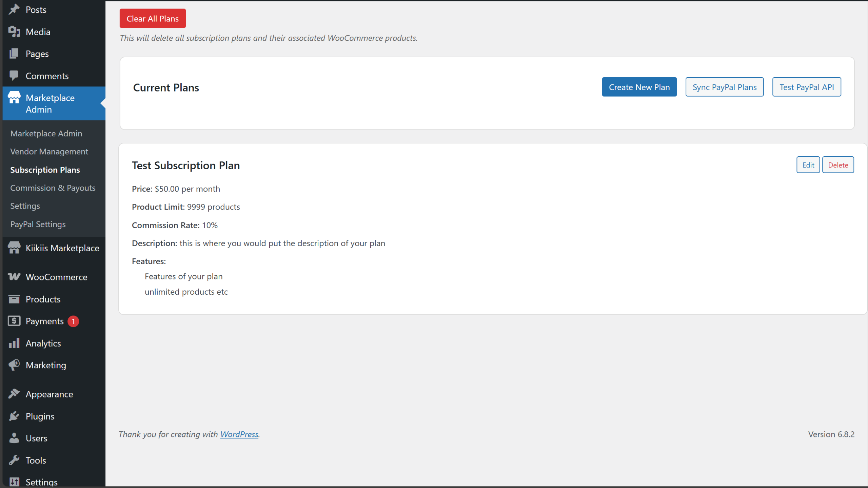Click the Analytics bar chart icon
This screenshot has width=868, height=488.
tap(14, 343)
